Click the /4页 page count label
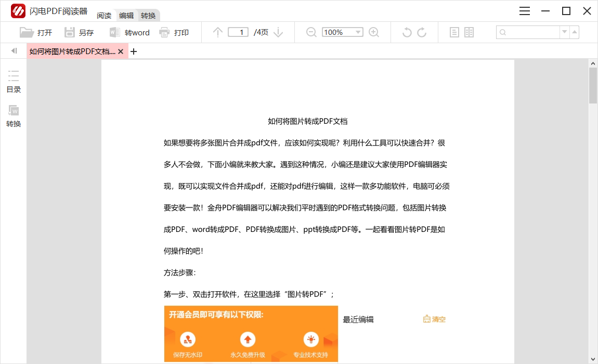This screenshot has width=598, height=364. [261, 32]
